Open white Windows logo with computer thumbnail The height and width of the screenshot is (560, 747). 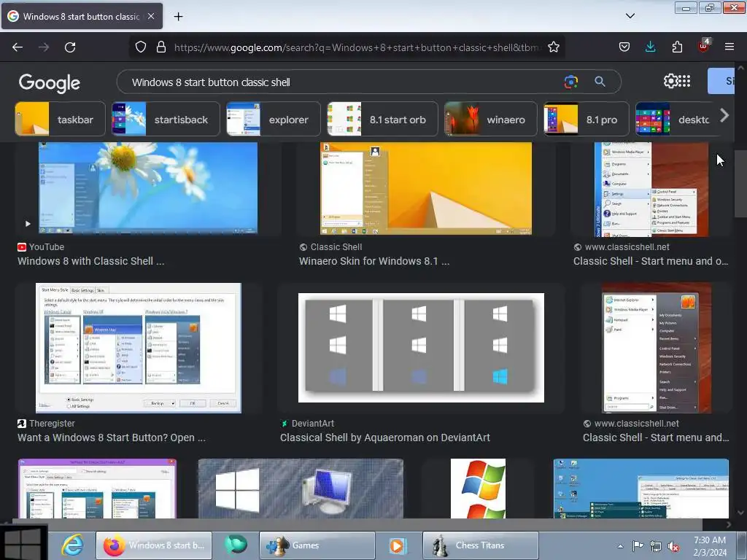(301, 489)
